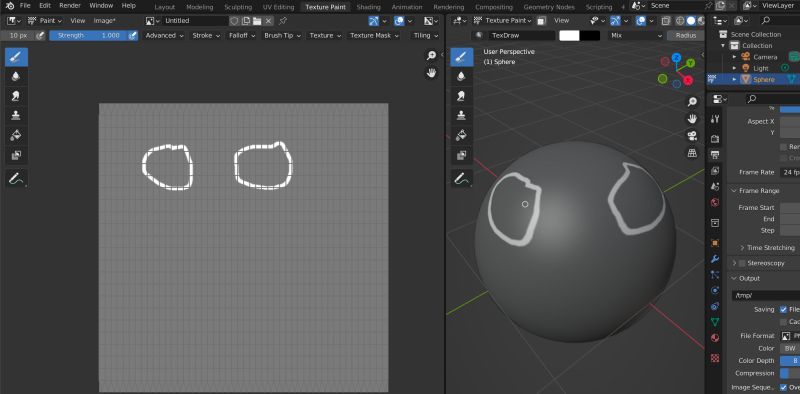800x394 pixels.
Task: Open the Scene properties tab
Action: 715,186
